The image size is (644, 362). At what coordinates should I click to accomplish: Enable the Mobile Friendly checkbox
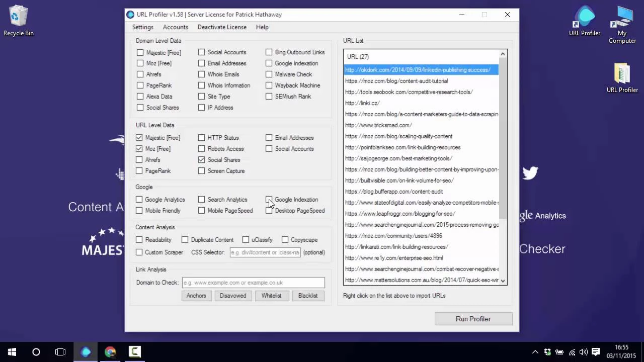[x=139, y=211]
